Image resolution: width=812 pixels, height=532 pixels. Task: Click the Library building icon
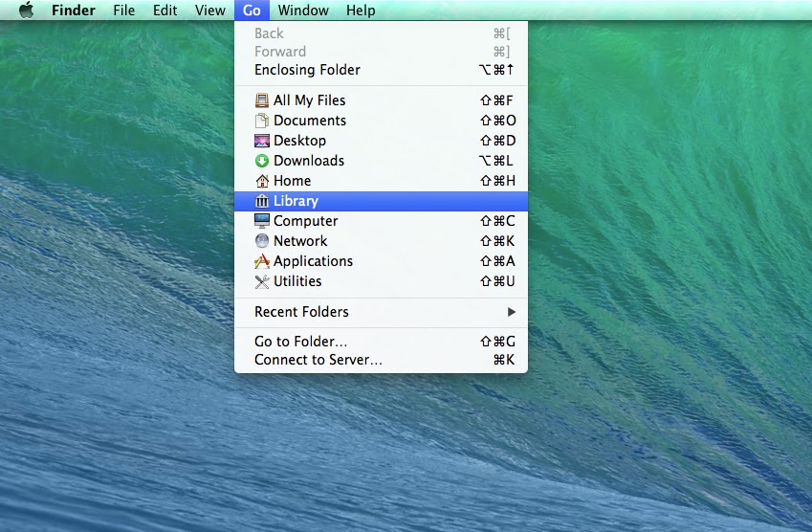click(262, 201)
